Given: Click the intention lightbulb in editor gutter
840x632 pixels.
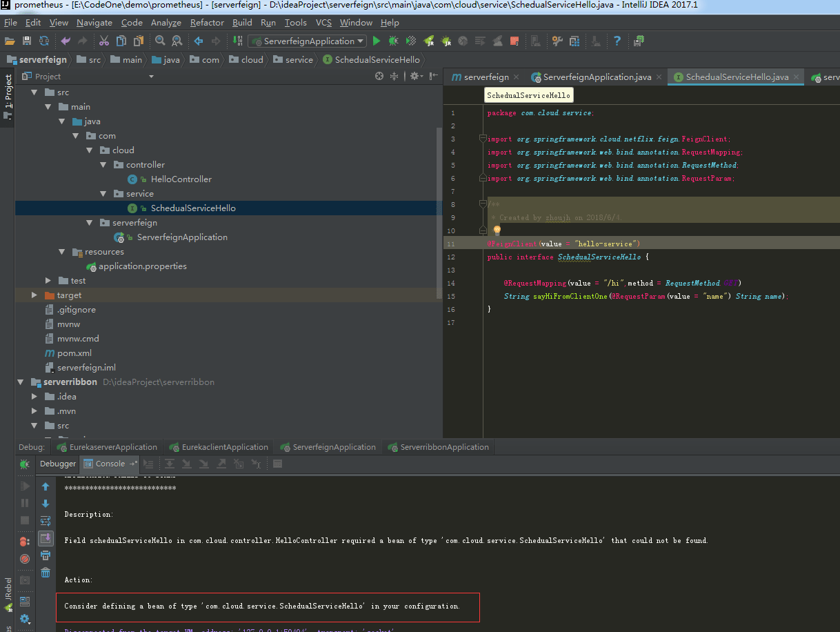Looking at the screenshot, I should click(497, 230).
